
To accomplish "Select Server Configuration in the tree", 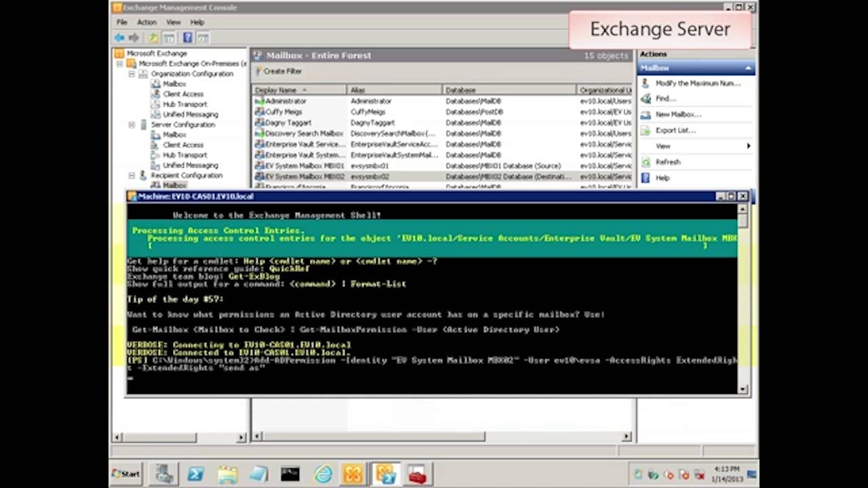I will 183,125.
